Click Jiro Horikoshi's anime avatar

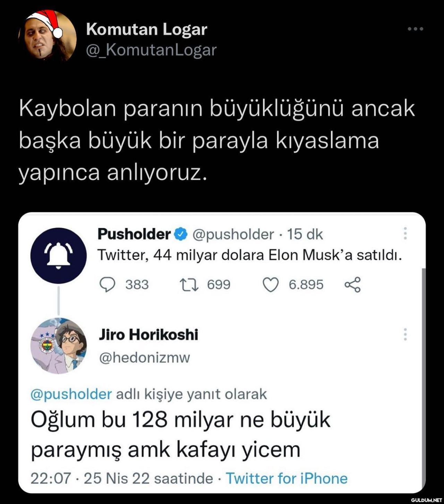(x=58, y=345)
